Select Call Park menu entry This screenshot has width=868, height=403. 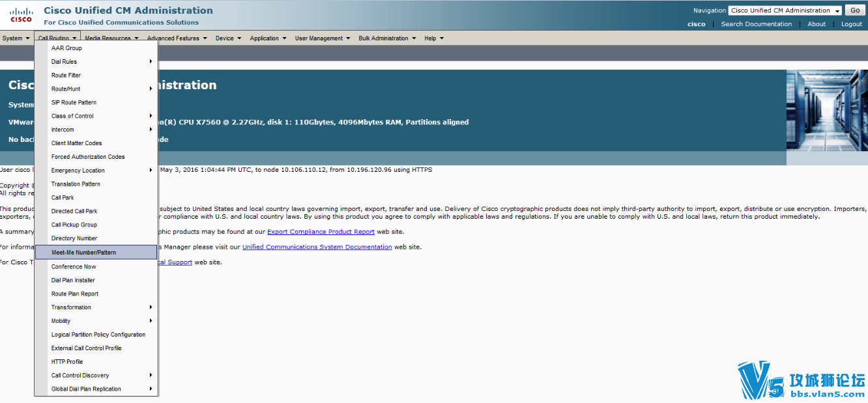coord(96,198)
